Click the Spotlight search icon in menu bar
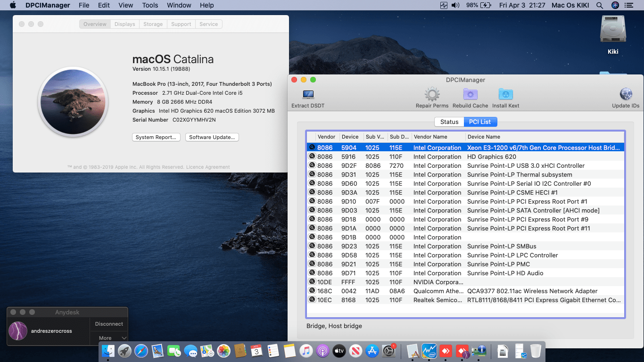 tap(600, 5)
